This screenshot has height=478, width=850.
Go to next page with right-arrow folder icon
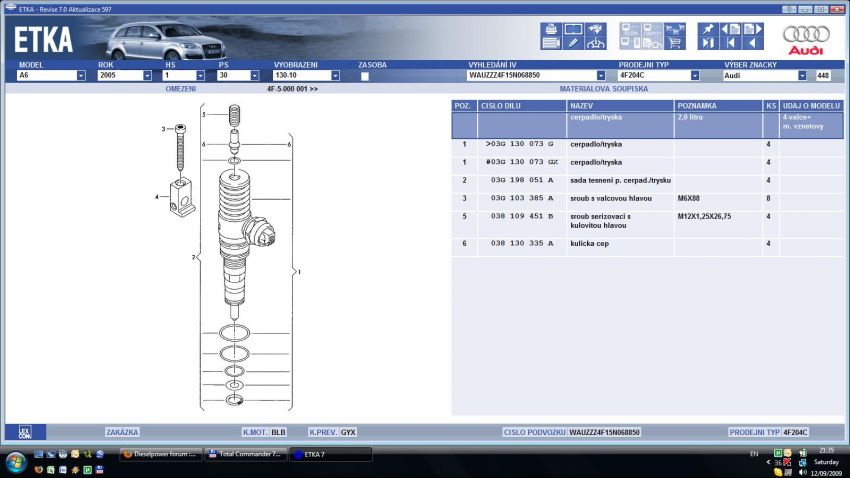point(753,29)
